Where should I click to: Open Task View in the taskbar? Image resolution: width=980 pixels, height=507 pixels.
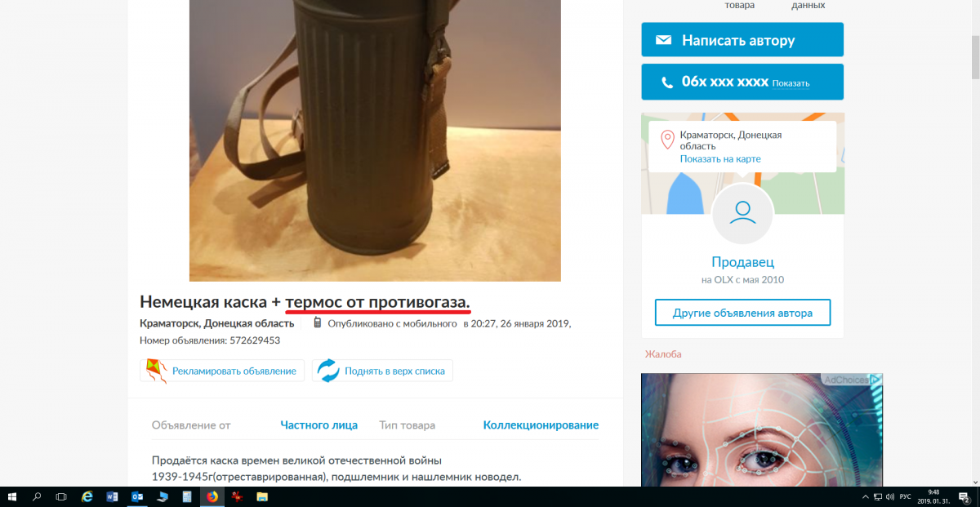[x=61, y=496]
